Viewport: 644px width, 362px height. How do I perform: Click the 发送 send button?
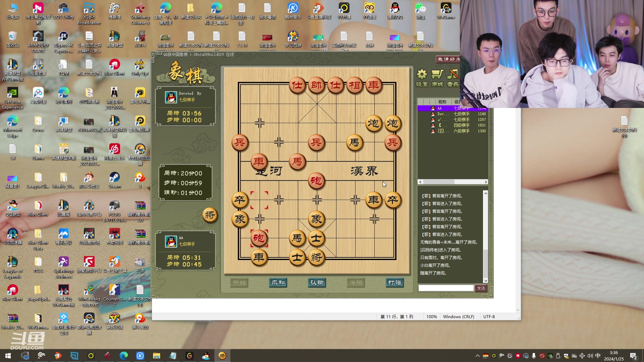(x=481, y=288)
